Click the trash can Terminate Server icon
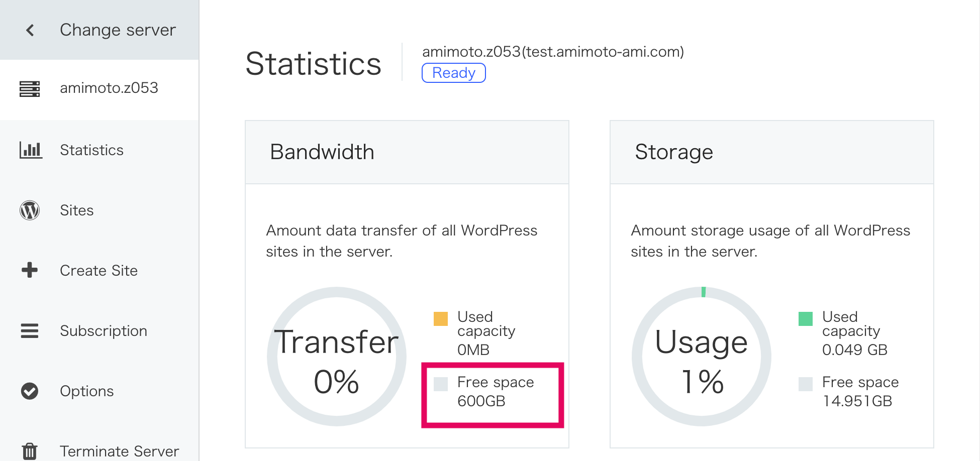Viewport: 980px width, 461px height. [x=30, y=451]
